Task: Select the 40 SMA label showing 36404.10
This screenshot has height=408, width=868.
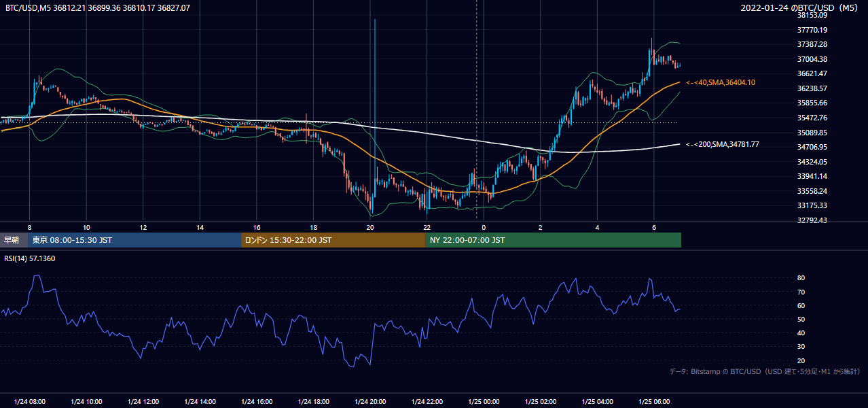Action: (721, 82)
